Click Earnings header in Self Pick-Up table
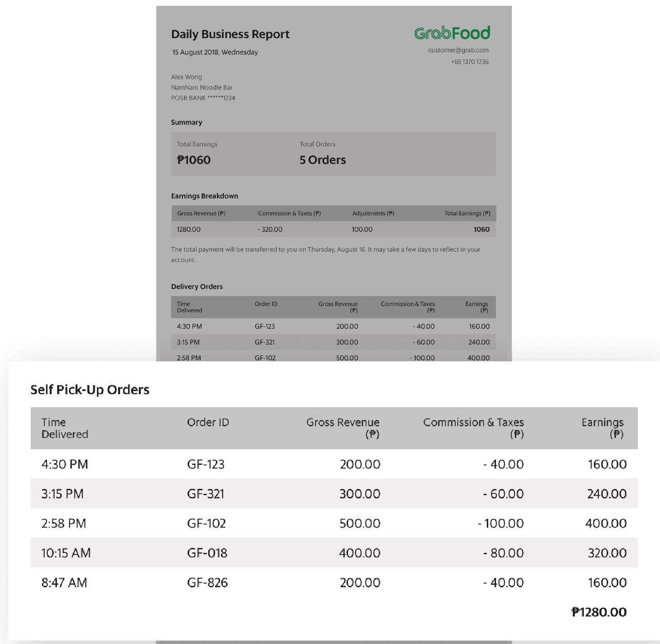 pyautogui.click(x=602, y=428)
